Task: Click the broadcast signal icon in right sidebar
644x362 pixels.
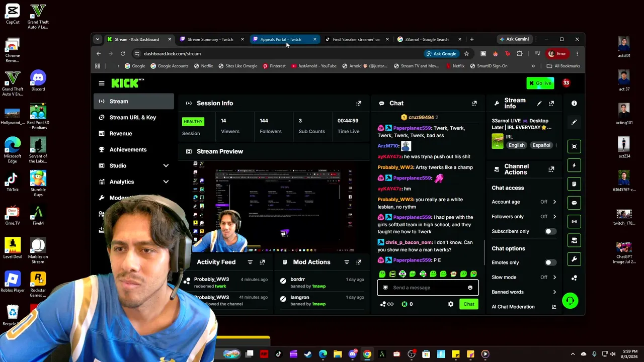Action: click(574, 221)
